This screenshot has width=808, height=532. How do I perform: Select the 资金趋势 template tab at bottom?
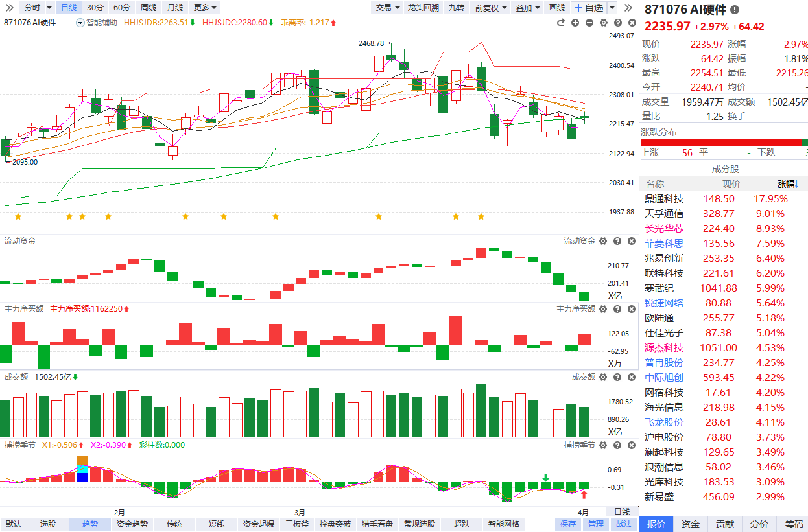[132, 524]
